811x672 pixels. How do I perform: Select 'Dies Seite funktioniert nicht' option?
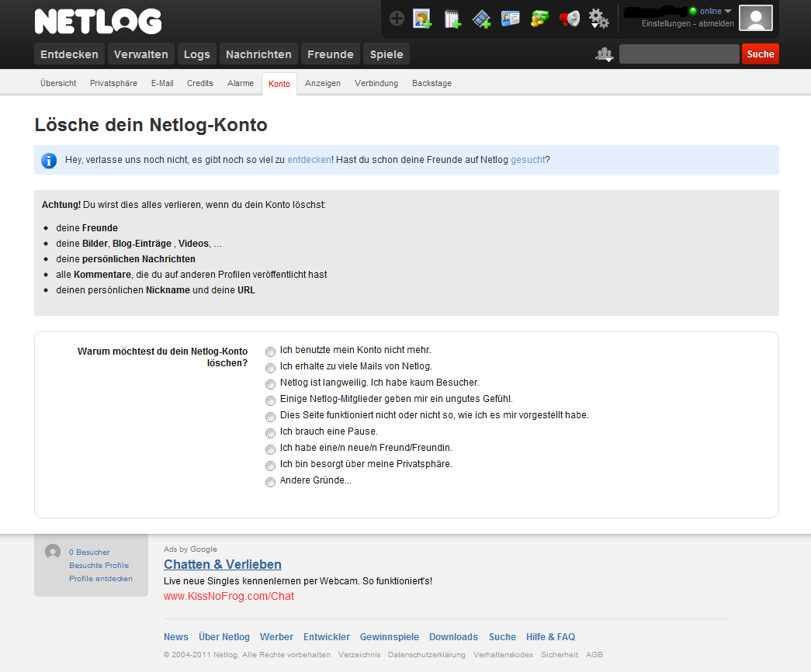coord(270,417)
